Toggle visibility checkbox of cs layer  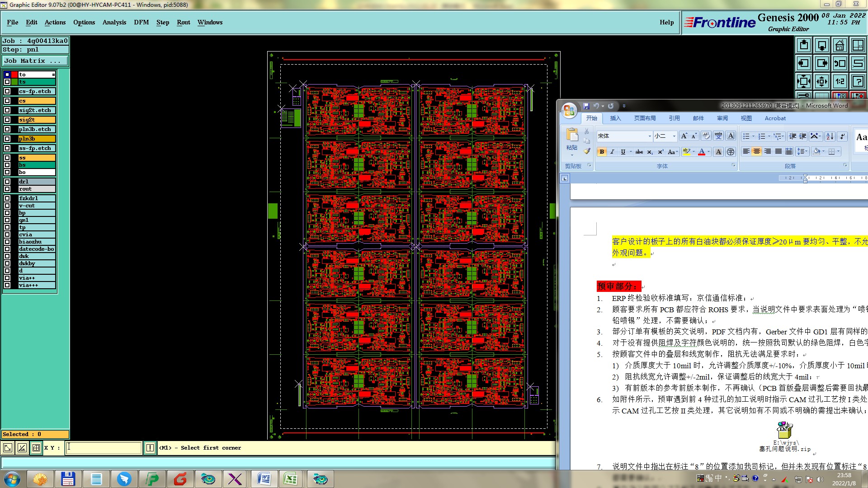click(x=7, y=101)
